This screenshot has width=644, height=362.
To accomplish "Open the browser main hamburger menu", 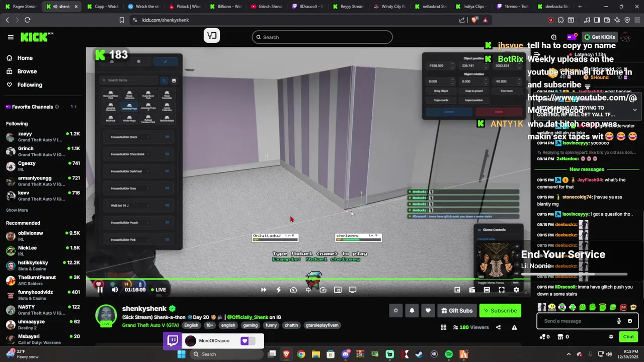I will pos(636,20).
